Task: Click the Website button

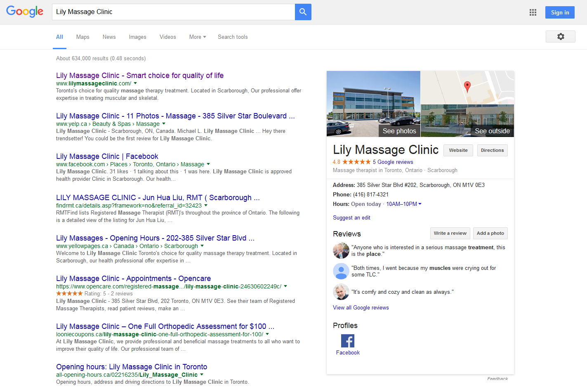Action: pyautogui.click(x=458, y=151)
